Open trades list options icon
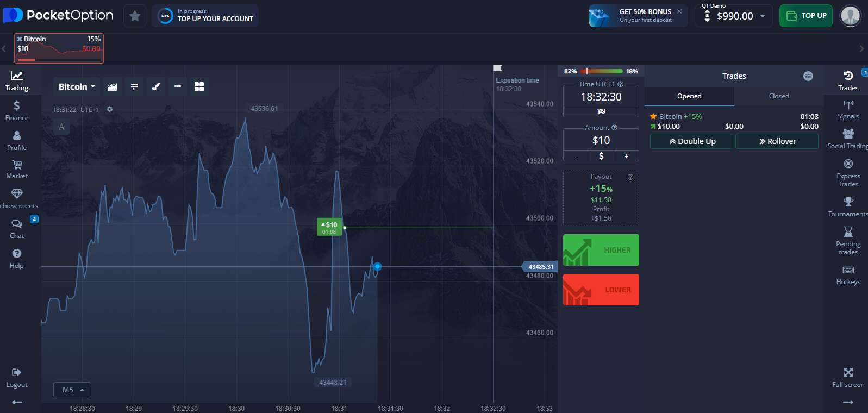Screen dimensions: 868x413 point(808,76)
